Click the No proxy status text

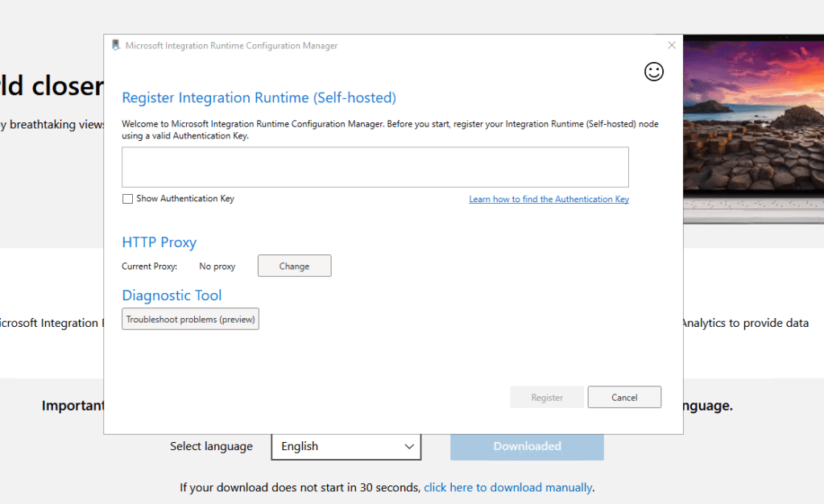pyautogui.click(x=217, y=266)
